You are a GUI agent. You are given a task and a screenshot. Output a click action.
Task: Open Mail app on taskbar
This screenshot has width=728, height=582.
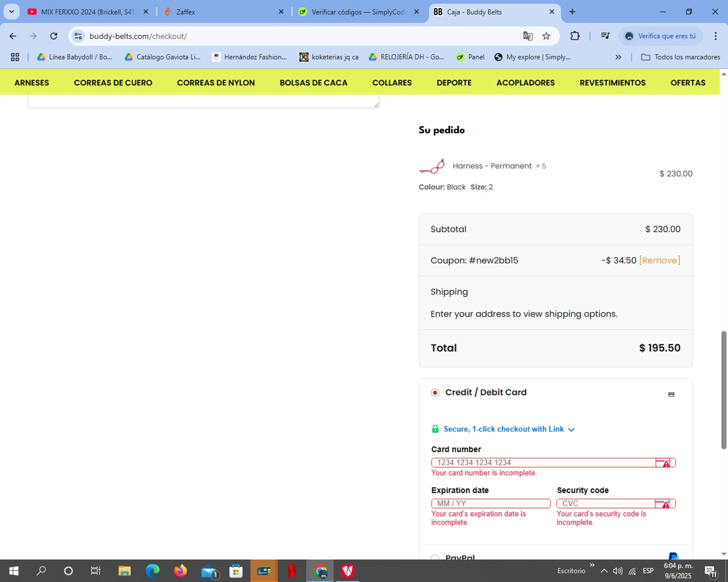(x=209, y=571)
